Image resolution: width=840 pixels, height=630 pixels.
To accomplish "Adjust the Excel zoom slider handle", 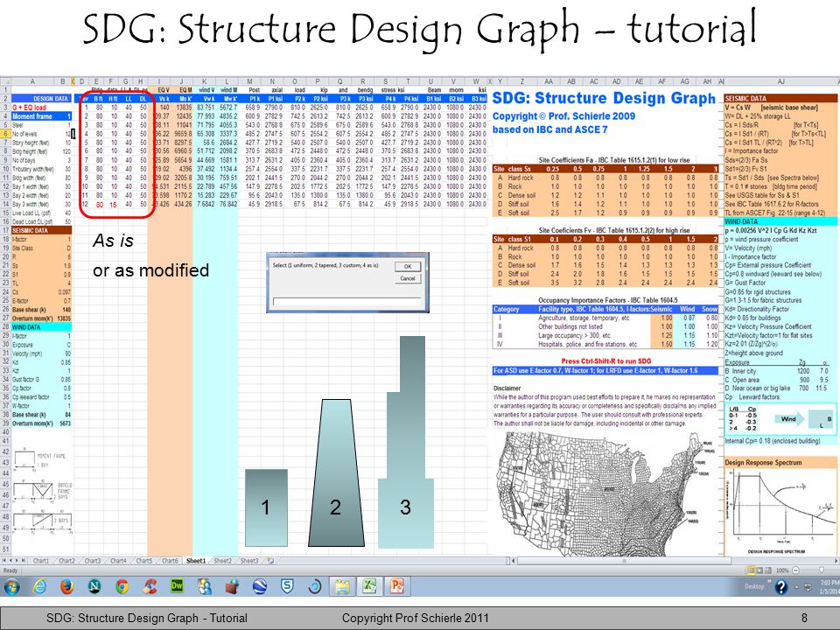I will click(822, 570).
